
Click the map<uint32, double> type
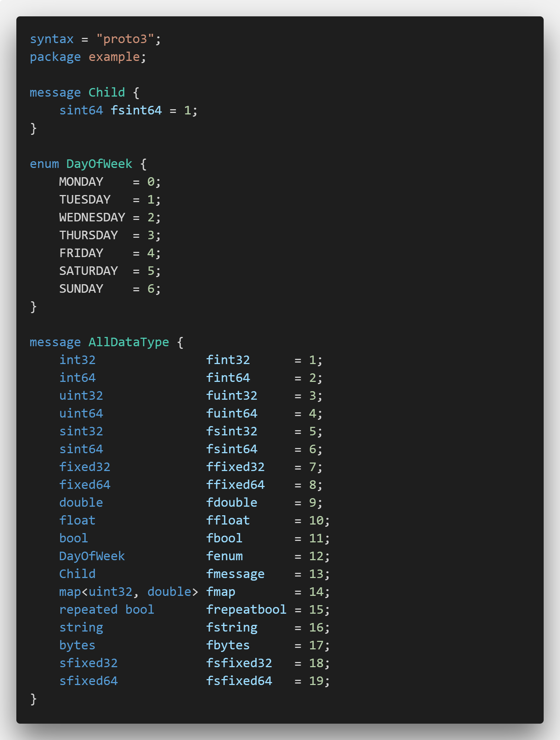tap(129, 592)
